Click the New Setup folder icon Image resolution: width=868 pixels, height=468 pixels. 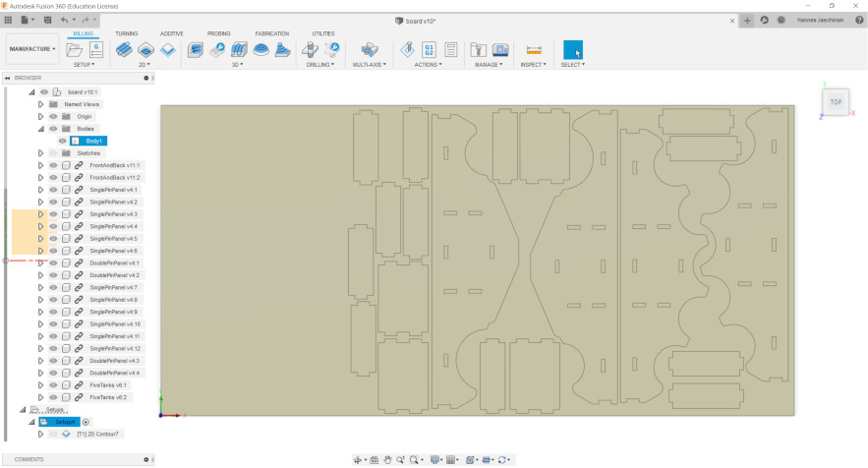(x=74, y=50)
